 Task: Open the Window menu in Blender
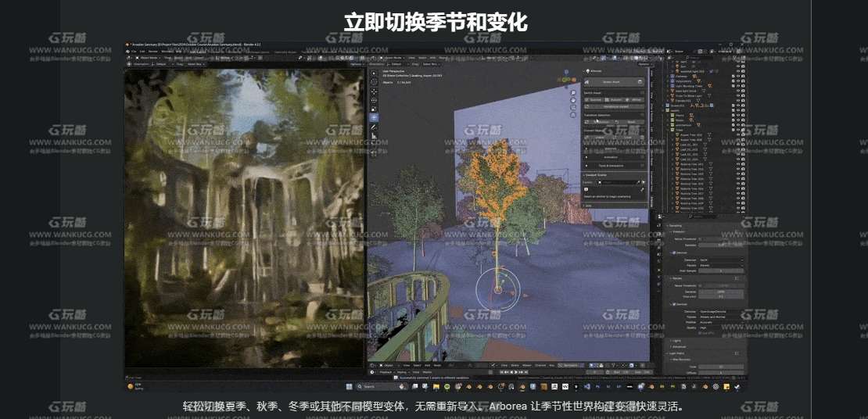pos(166,52)
